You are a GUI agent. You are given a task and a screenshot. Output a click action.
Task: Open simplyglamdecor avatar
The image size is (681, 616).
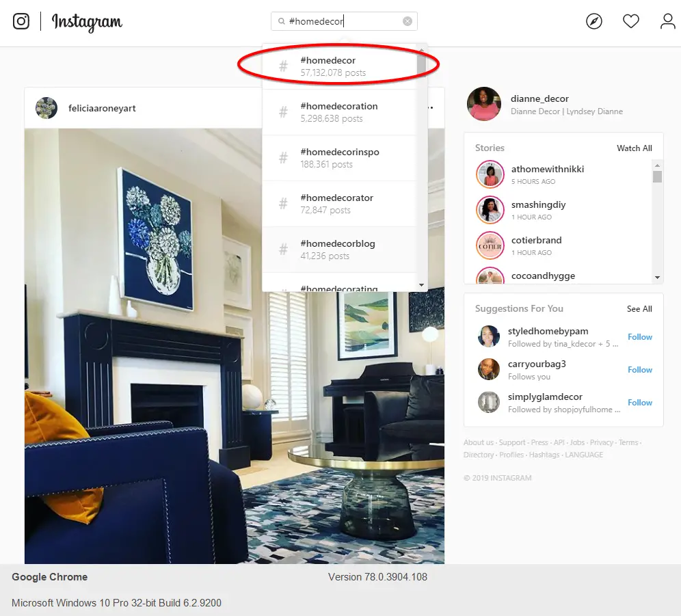489,402
